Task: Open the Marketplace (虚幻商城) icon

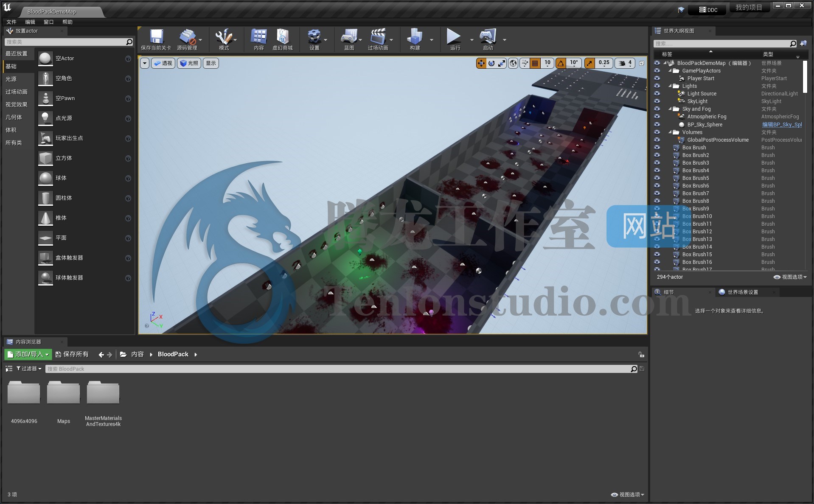Action: [282, 37]
